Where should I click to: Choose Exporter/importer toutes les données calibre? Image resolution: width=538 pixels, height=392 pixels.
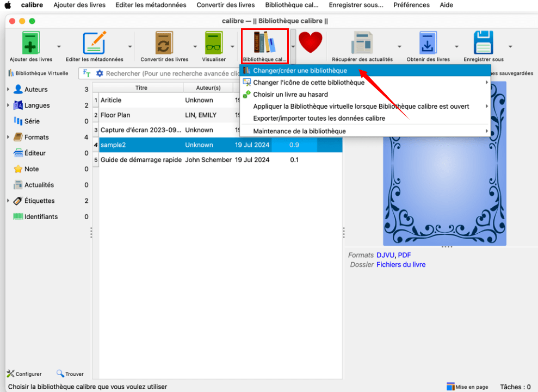(365, 119)
